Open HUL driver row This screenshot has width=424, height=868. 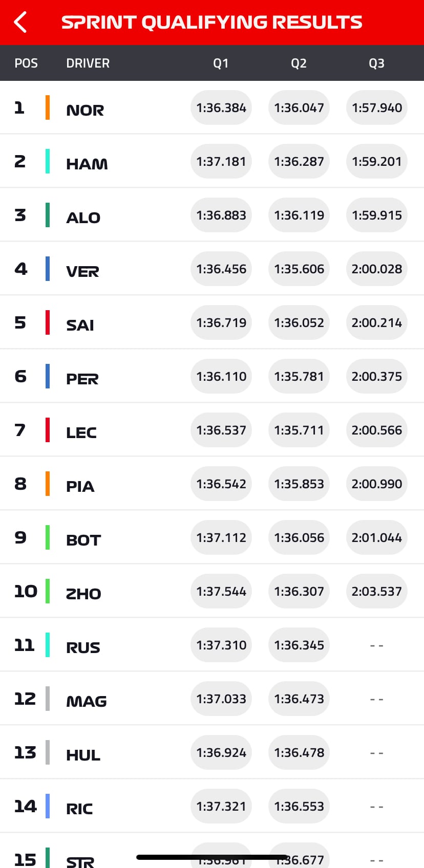tap(212, 752)
